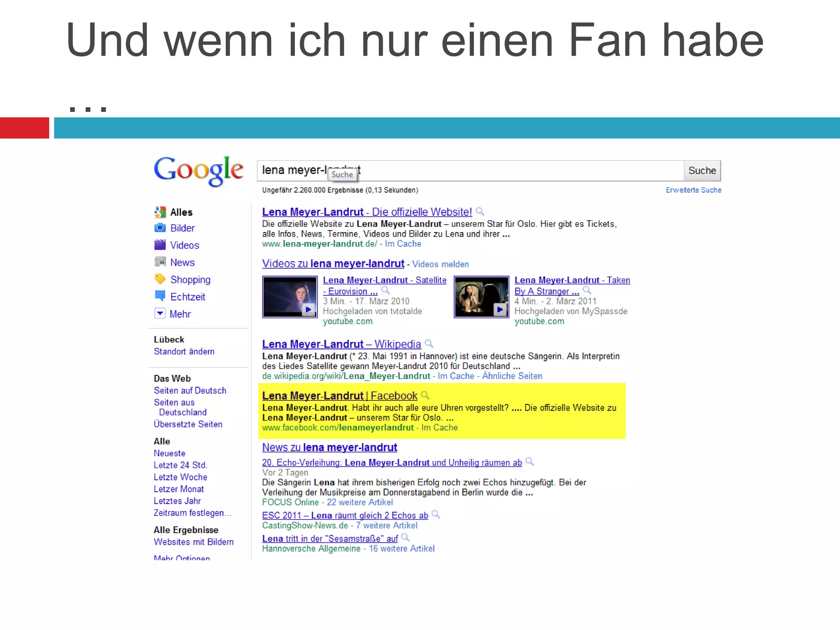Open Im Cache for Wikipedia result
Viewport: 840px width, 630px height.
[x=456, y=376]
